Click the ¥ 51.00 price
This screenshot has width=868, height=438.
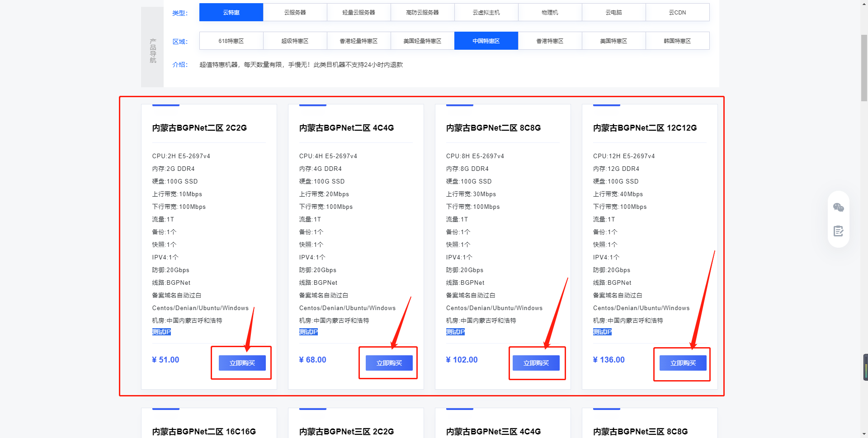point(165,360)
